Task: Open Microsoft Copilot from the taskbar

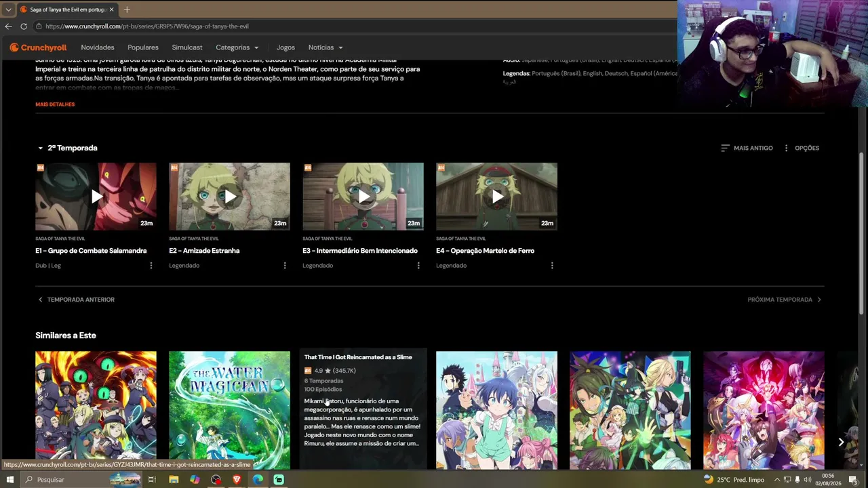Action: 195,480
